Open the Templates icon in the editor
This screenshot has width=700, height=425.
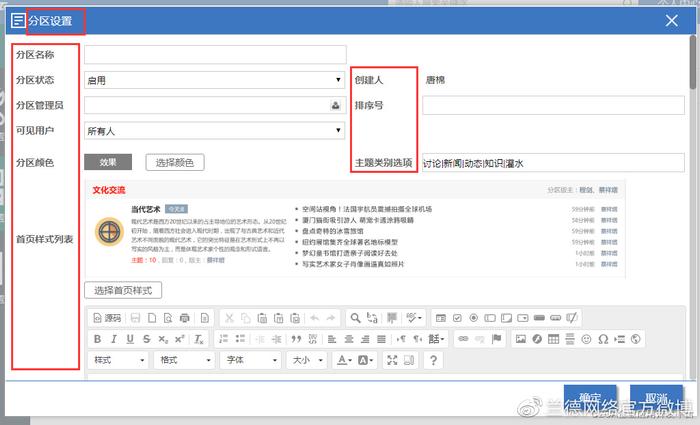(x=204, y=318)
